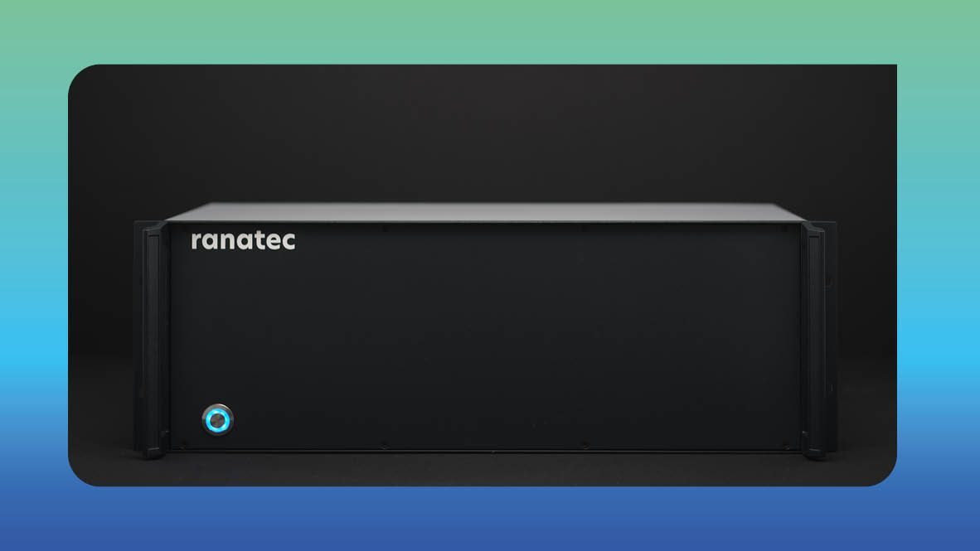Click the ranatec logo text

click(x=243, y=240)
